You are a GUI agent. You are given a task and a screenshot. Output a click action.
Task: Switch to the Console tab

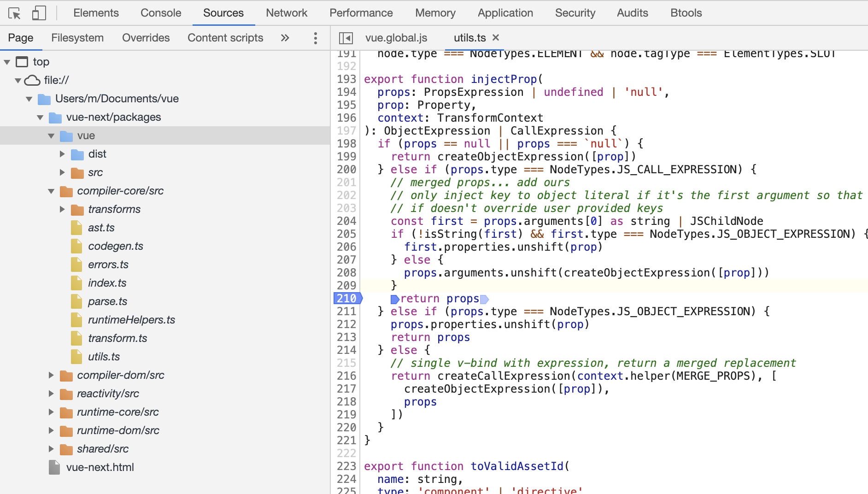tap(161, 13)
